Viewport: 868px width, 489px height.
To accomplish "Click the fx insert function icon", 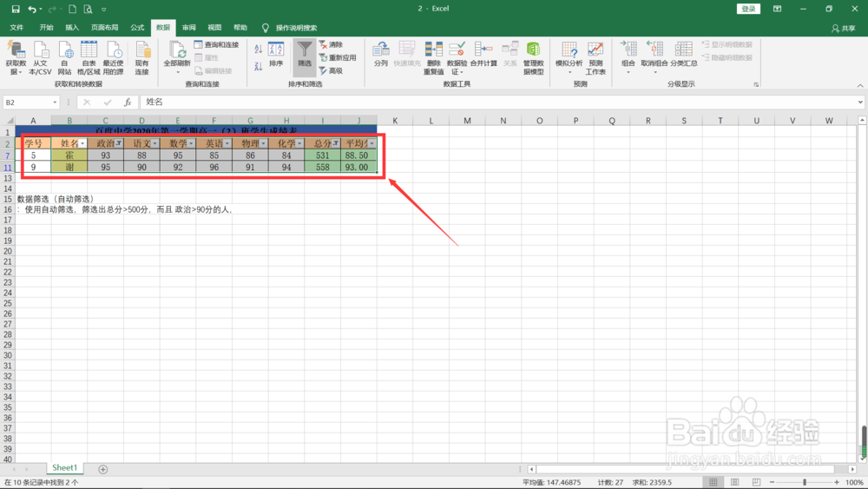I will coord(128,102).
